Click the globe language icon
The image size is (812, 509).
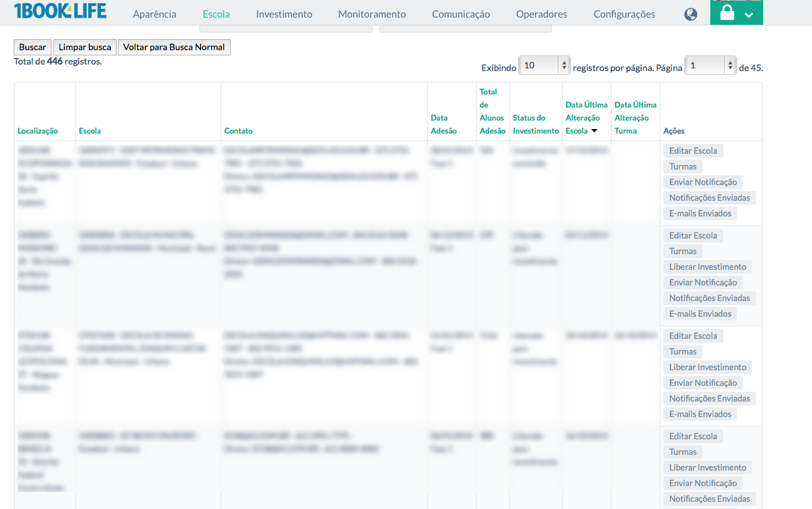click(691, 14)
